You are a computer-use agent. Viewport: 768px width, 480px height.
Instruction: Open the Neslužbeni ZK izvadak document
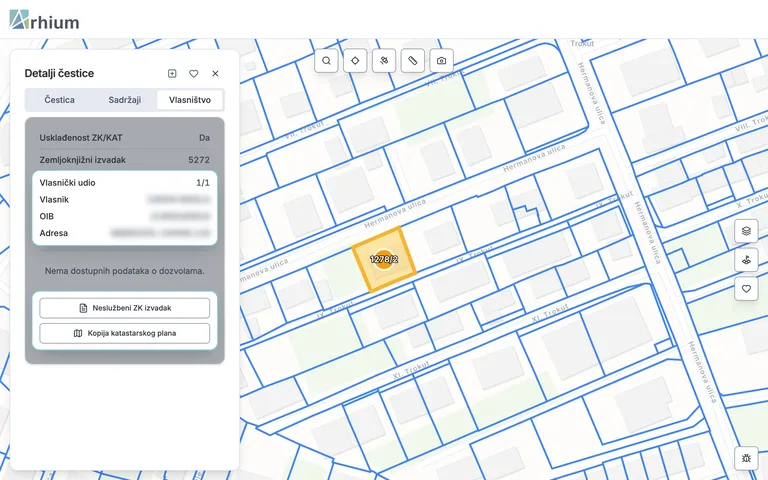pyautogui.click(x=124, y=308)
